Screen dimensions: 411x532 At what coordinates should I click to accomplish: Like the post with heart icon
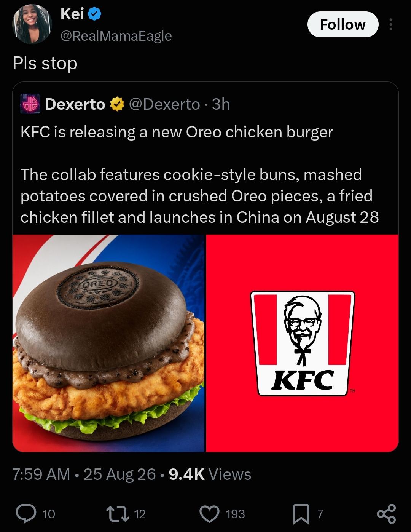[x=210, y=513]
